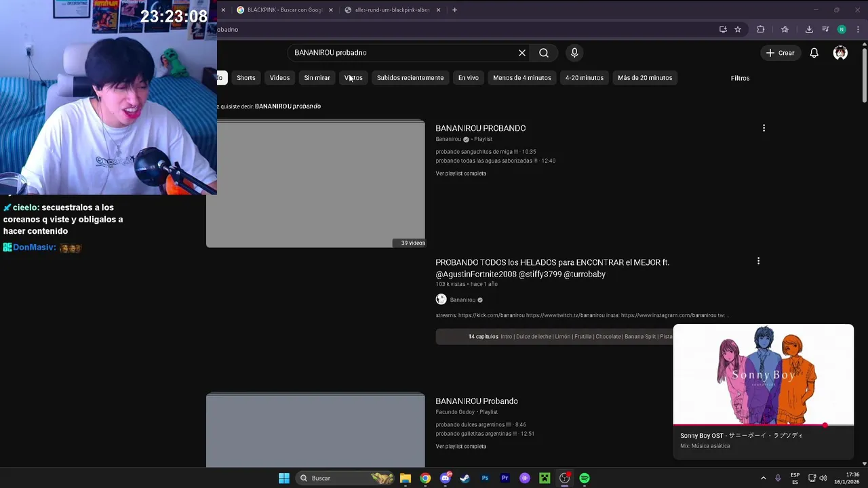Open Sonny Boy OST miniplayer thumbnail

(x=763, y=375)
